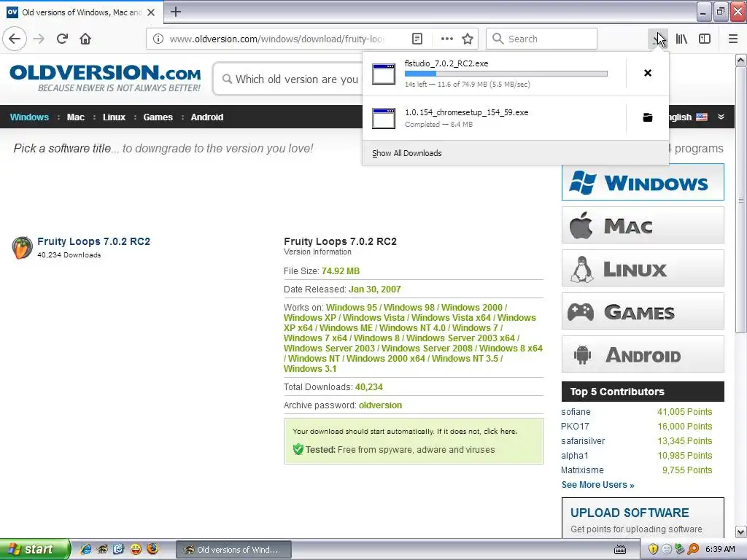Image resolution: width=747 pixels, height=560 pixels.
Task: Click the archive password 'oldversion' text
Action: pos(380,405)
